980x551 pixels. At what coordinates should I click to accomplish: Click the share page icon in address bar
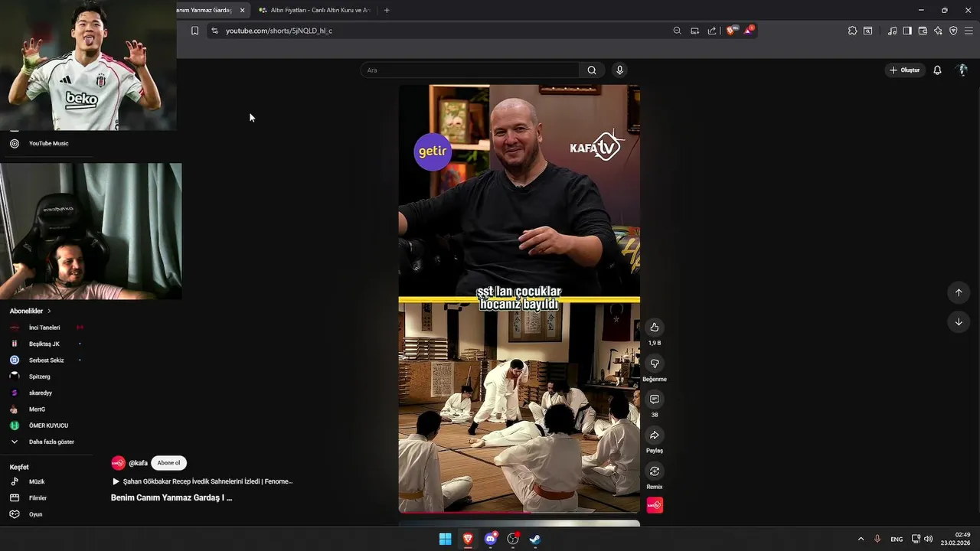click(712, 31)
